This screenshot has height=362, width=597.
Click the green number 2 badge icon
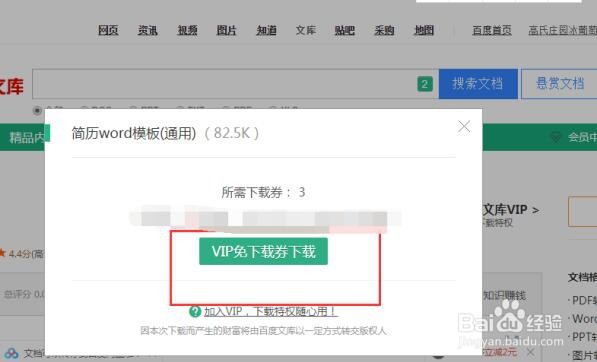pos(425,84)
